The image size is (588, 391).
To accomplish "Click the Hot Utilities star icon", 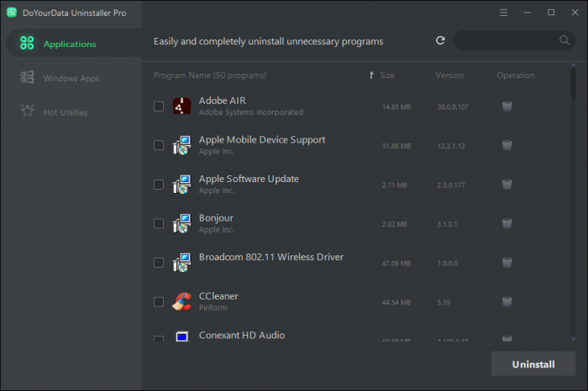I will point(28,111).
